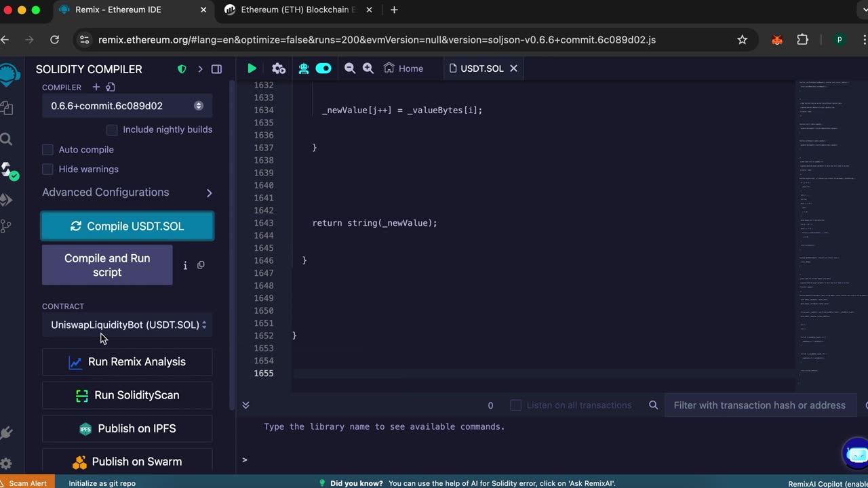
Task: Open the Git source control sidebar icon
Action: (7, 226)
